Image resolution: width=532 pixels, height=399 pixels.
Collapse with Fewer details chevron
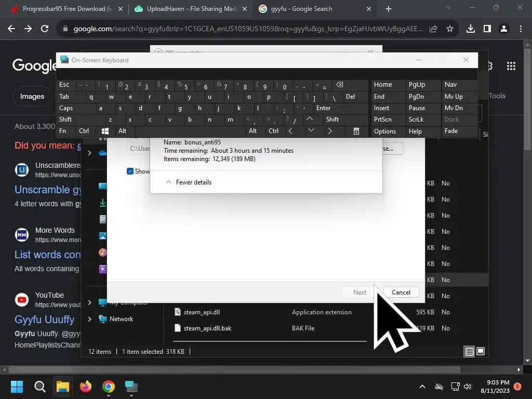168,182
